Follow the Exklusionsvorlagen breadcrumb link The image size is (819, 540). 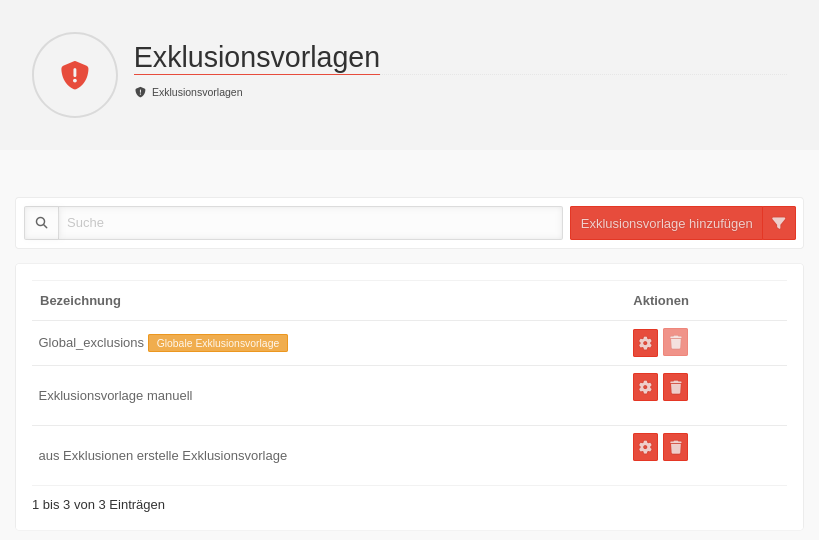[197, 92]
